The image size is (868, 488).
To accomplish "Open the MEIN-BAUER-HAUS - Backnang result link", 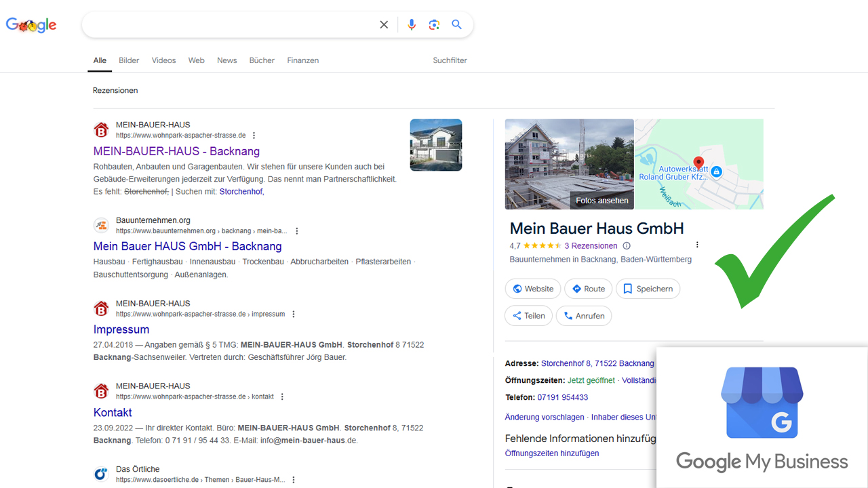I will coord(176,151).
